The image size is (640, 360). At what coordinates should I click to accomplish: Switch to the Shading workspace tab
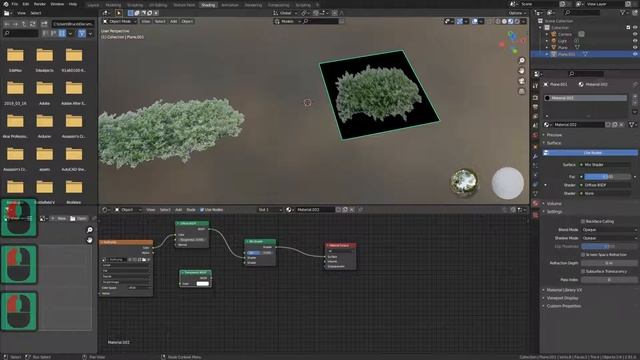[208, 5]
